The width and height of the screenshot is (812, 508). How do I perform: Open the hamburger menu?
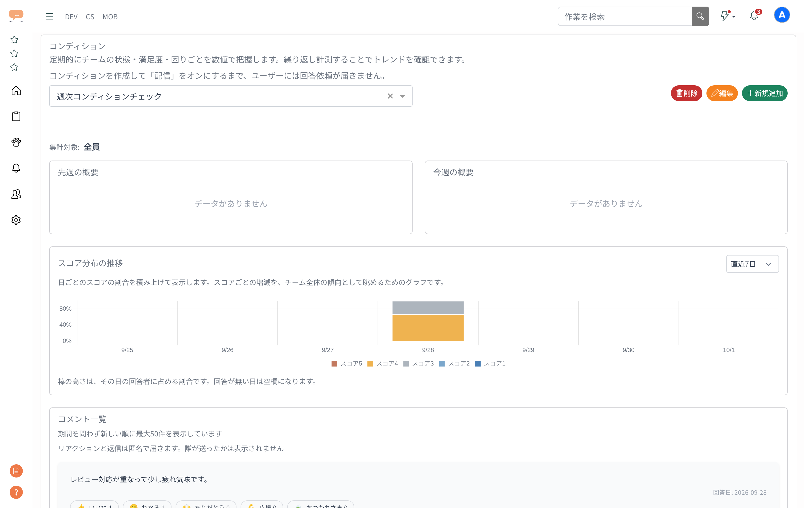tap(50, 17)
